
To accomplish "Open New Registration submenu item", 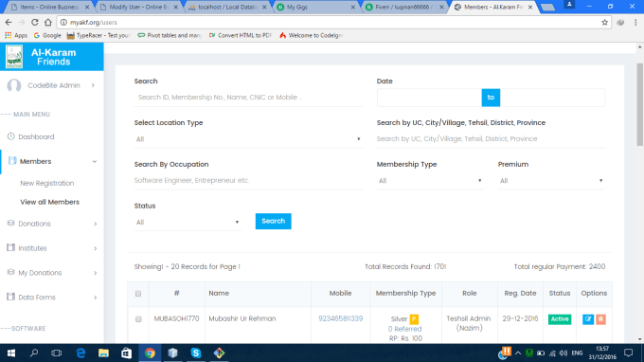I will click(x=47, y=183).
